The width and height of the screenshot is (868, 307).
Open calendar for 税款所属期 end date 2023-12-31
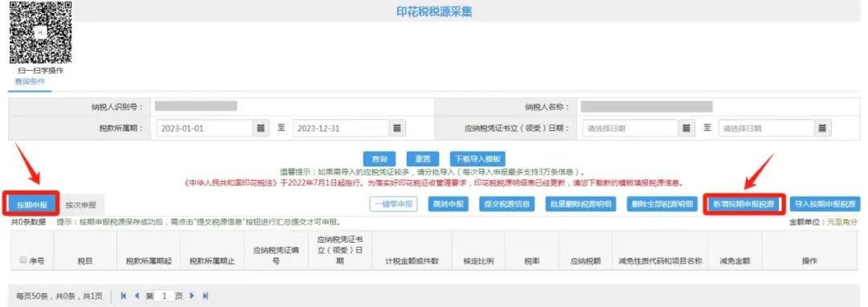(x=396, y=129)
